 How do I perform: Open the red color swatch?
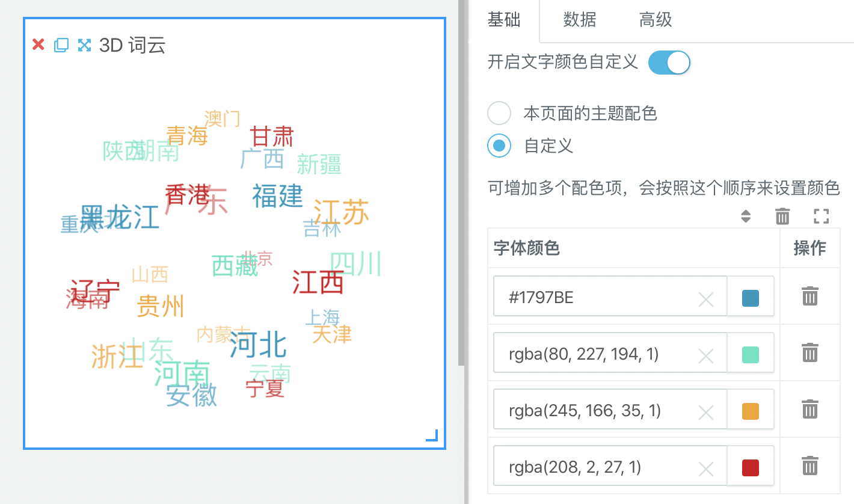click(x=751, y=468)
